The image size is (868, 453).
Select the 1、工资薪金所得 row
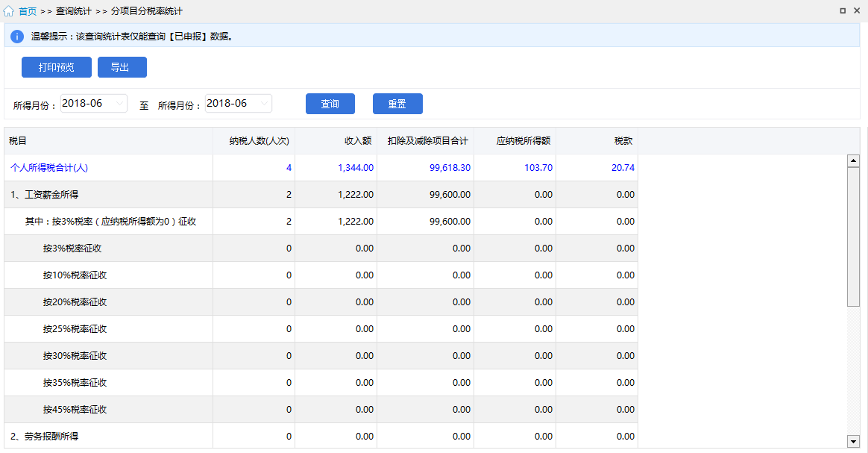(x=321, y=194)
